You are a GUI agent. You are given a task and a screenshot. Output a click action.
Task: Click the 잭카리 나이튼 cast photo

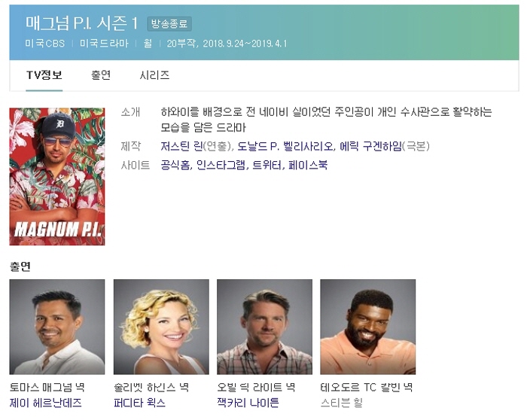264,327
